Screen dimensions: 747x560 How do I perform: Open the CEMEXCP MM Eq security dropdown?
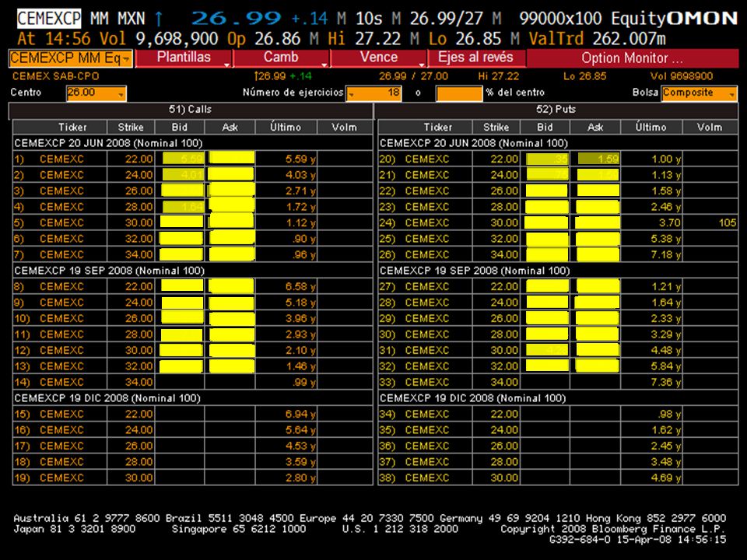tap(71, 58)
